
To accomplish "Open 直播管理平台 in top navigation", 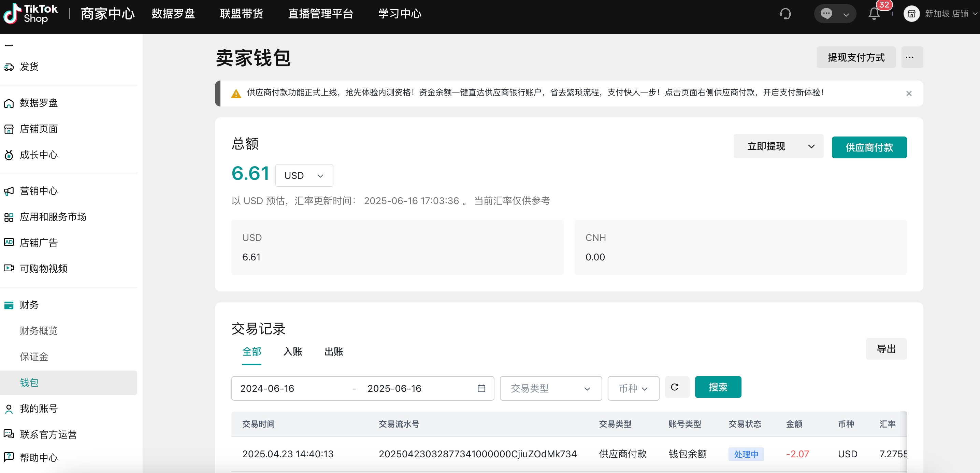I will 321,14.
